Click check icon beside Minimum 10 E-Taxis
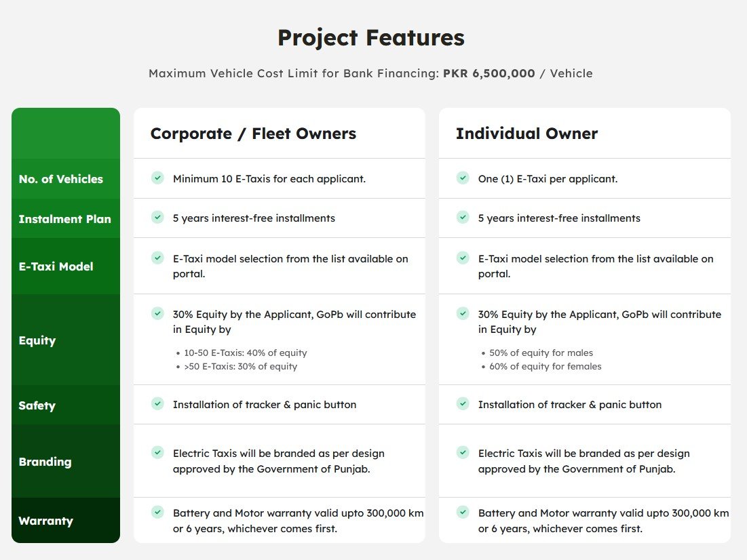The image size is (747, 560). pos(157,178)
